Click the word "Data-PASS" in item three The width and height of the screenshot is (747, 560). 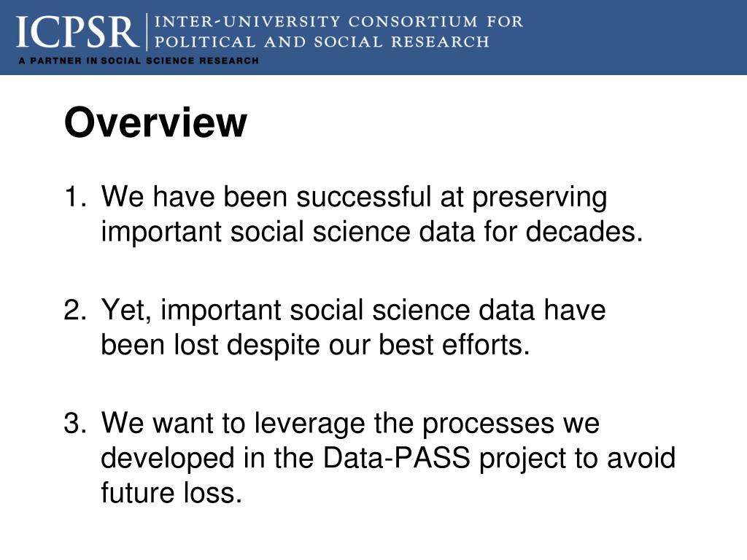coord(396,458)
